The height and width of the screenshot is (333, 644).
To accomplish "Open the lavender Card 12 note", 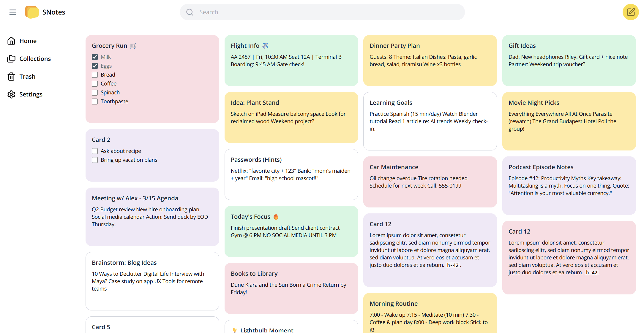I will [x=430, y=250].
